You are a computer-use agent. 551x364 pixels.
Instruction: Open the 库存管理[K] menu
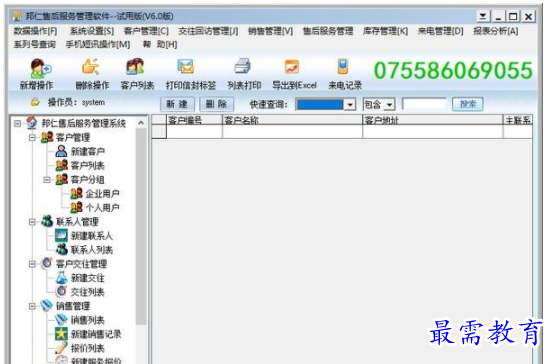pyautogui.click(x=385, y=31)
